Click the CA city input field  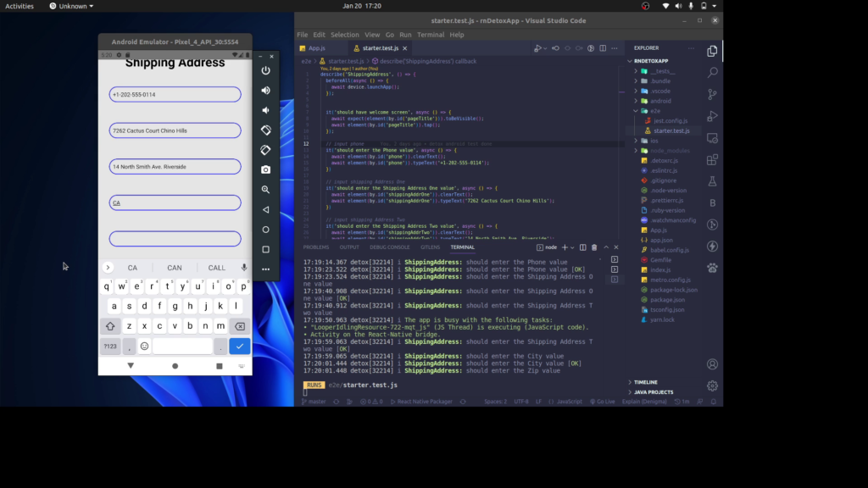[175, 203]
